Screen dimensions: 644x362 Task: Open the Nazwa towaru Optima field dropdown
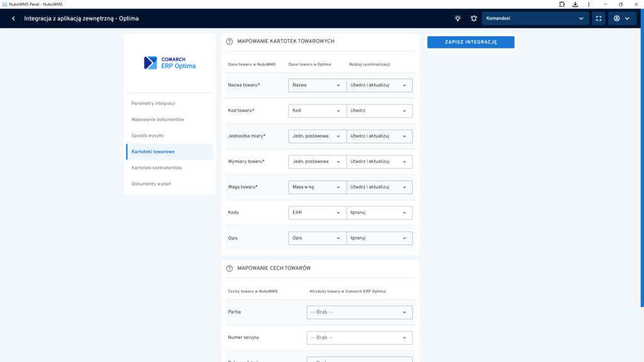click(317, 85)
